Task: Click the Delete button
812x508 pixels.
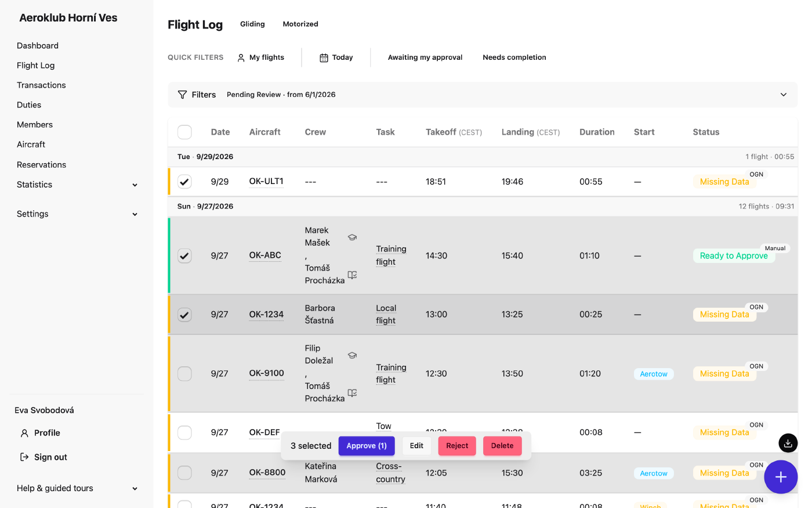Action: 502,446
